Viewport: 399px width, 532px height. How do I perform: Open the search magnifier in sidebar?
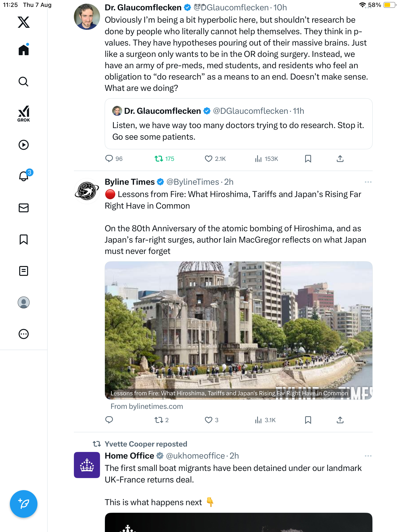tap(24, 82)
